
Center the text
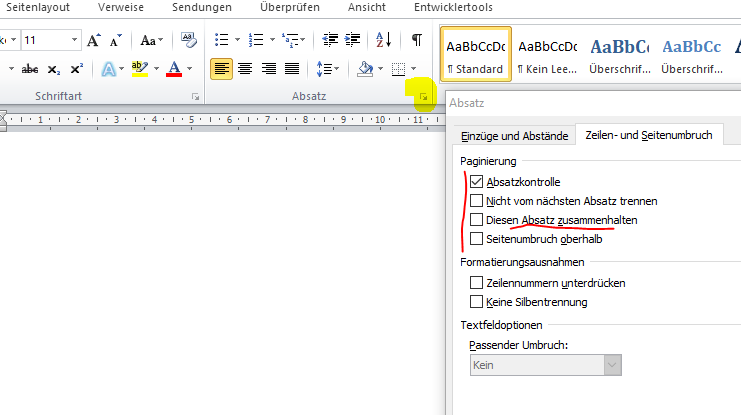pos(245,69)
